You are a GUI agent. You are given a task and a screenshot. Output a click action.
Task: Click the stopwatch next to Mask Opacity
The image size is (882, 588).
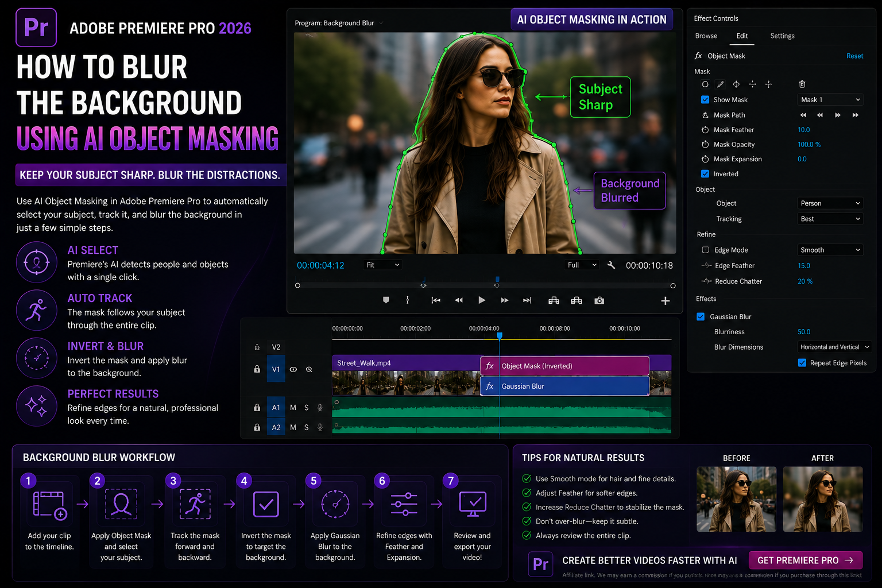tap(705, 145)
